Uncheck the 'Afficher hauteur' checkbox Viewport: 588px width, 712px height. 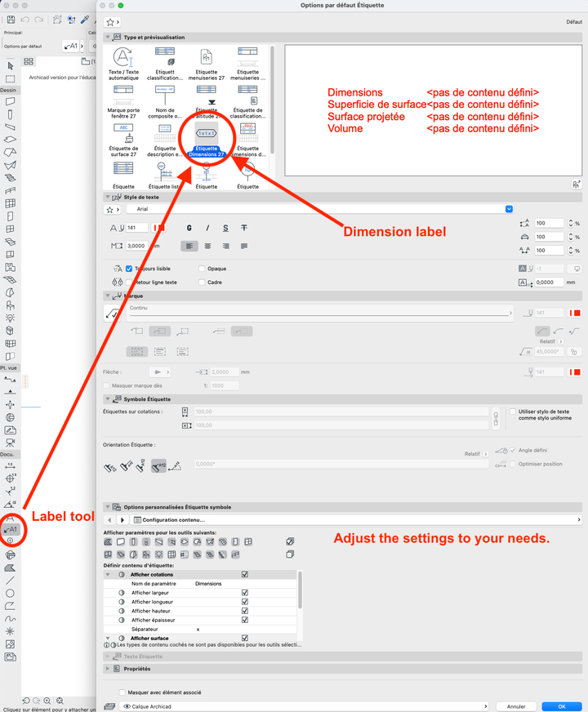coord(245,611)
